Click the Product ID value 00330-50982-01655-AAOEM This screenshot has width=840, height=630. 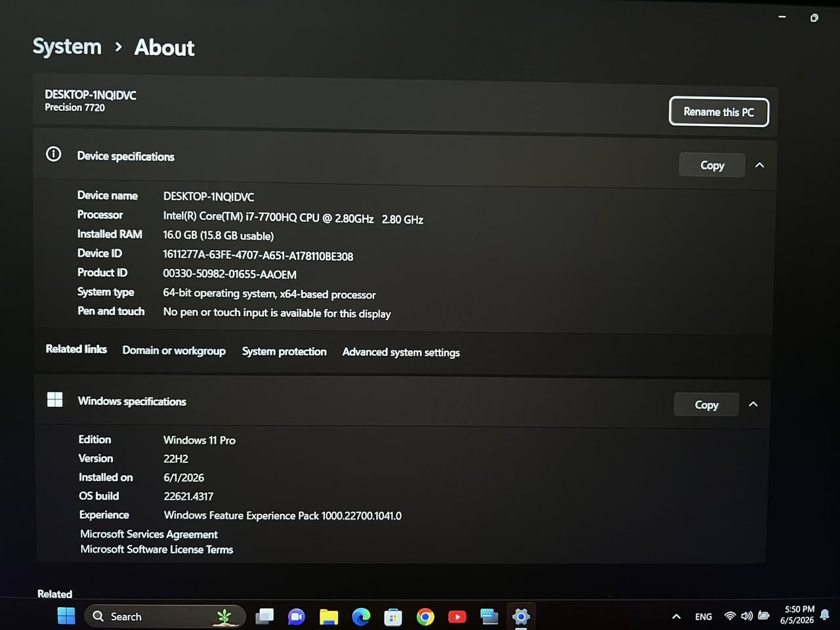[x=230, y=274]
